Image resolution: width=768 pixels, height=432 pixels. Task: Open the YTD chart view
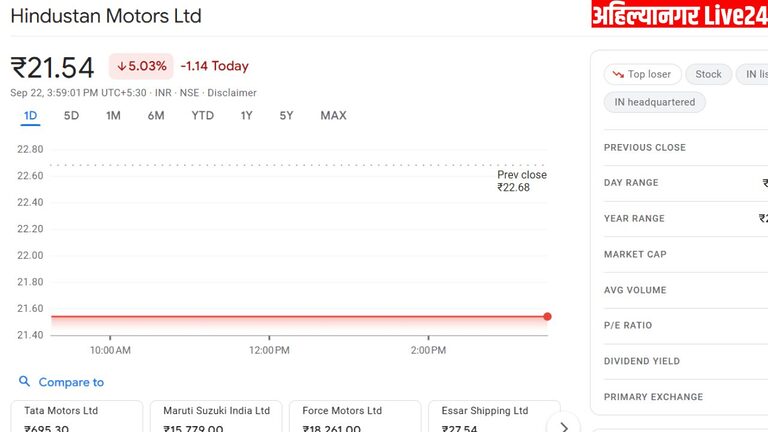(x=202, y=115)
